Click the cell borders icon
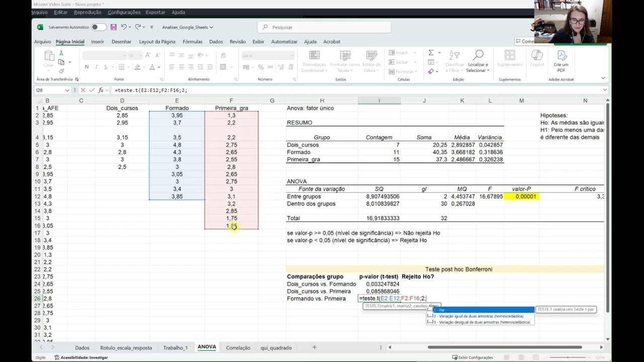Image resolution: width=644 pixels, height=362 pixels. [x=122, y=67]
